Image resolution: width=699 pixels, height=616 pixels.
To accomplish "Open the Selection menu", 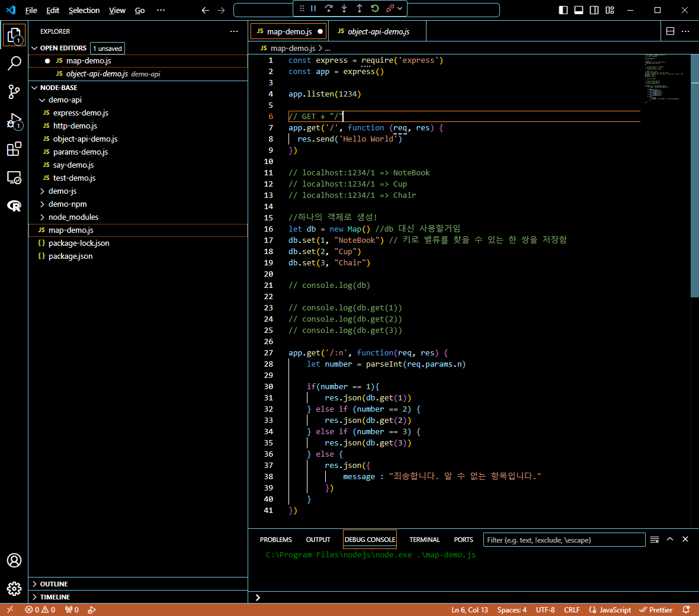I will click(84, 10).
